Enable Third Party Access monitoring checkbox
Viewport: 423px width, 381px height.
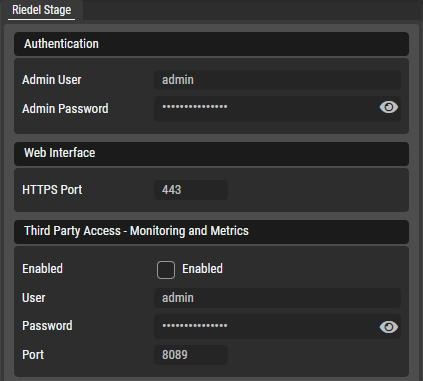point(166,270)
